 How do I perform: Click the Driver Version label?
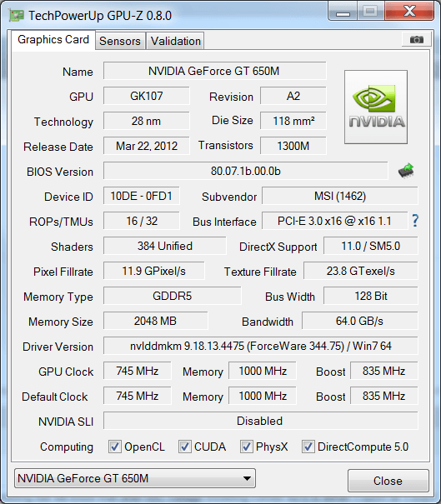[58, 347]
